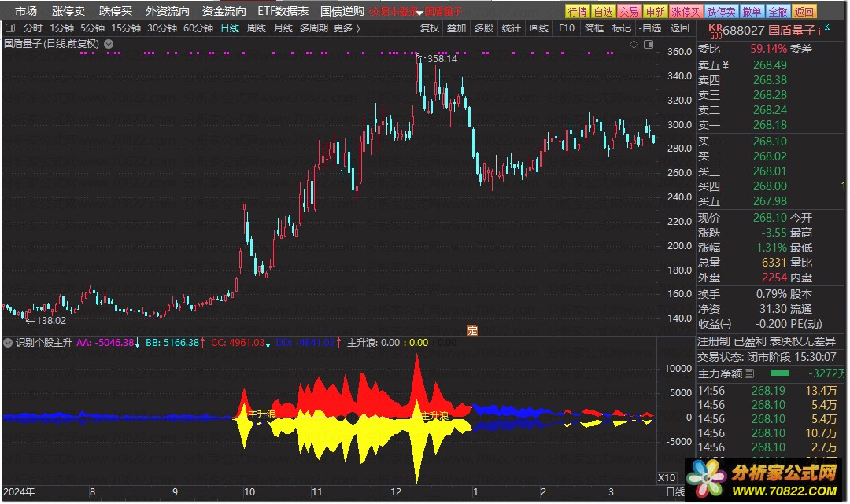Click the blue 全撤 button

tap(778, 11)
